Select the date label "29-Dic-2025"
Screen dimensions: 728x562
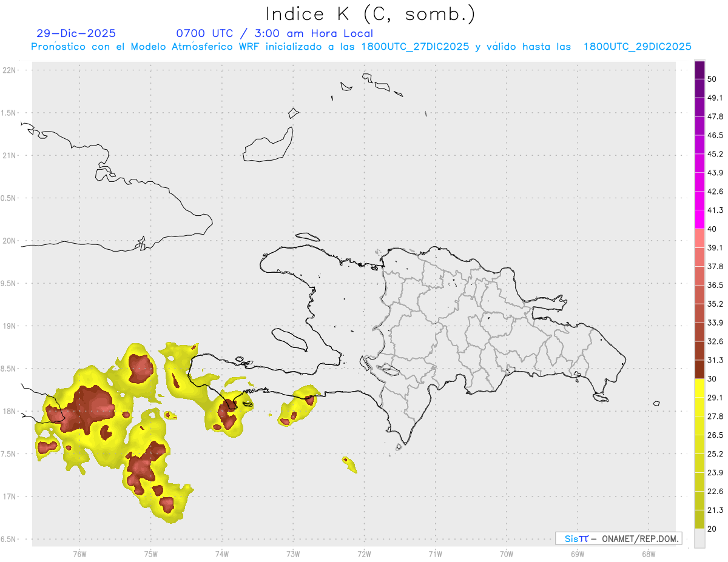[76, 33]
